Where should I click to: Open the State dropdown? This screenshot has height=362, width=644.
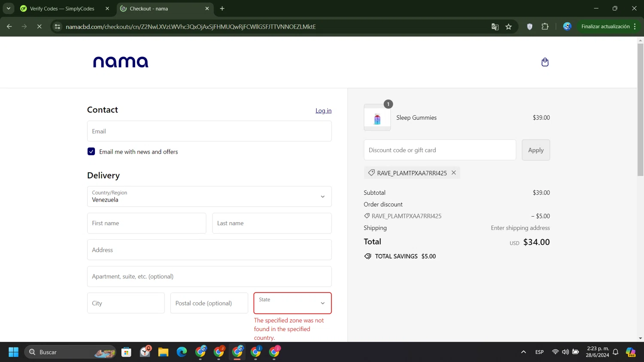pyautogui.click(x=293, y=303)
